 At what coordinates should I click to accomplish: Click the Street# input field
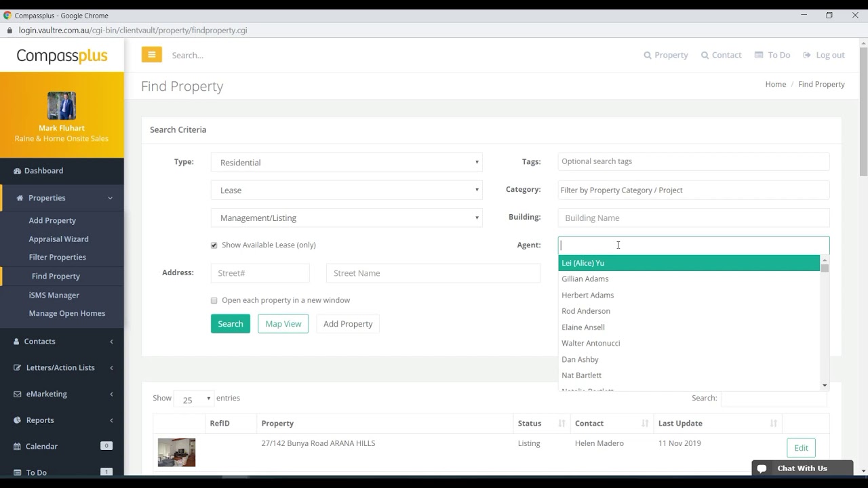pyautogui.click(x=260, y=273)
